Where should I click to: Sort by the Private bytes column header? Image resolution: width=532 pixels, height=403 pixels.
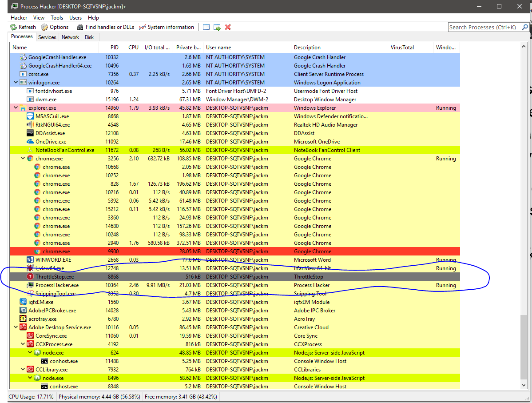tap(188, 48)
